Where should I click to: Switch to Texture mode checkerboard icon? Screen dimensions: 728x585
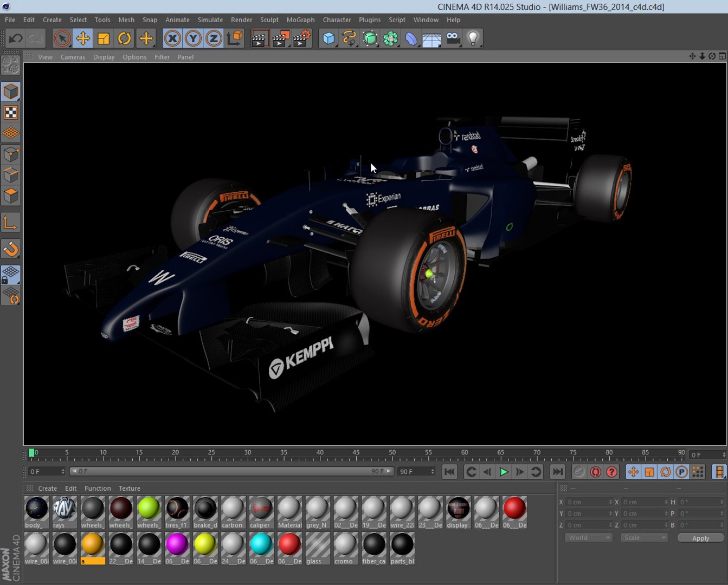pyautogui.click(x=11, y=113)
